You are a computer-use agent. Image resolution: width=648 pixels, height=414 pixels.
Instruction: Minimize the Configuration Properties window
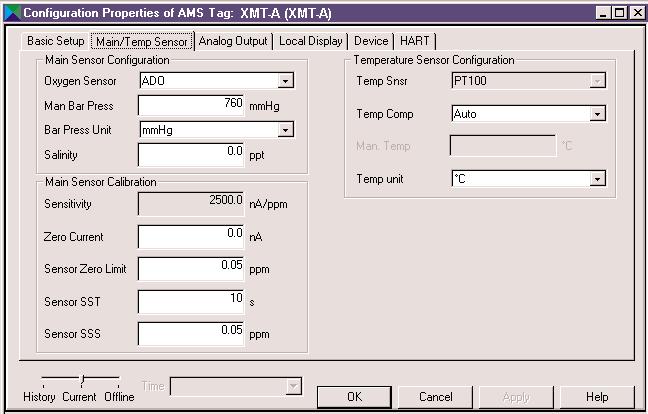603,13
